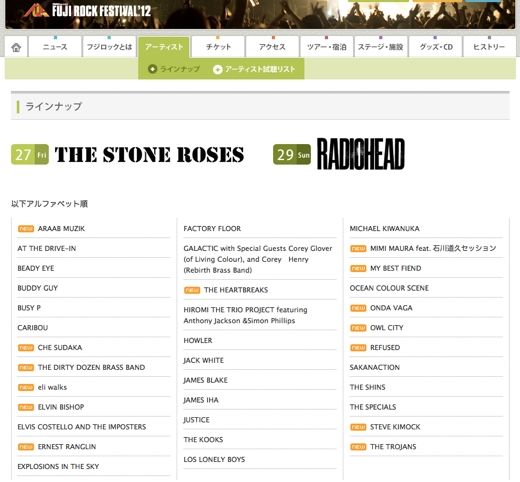Open THE SPECIALS artist link
Screen dimensions: 520x482
tap(373, 407)
